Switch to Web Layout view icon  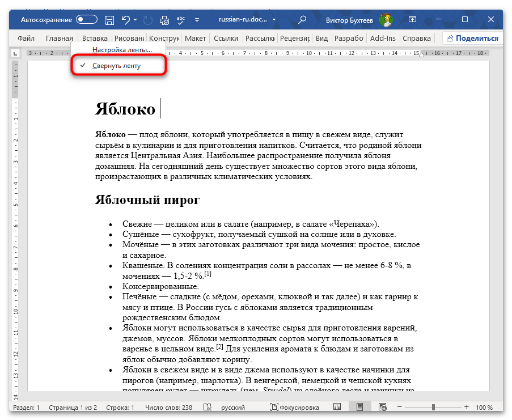382,407
